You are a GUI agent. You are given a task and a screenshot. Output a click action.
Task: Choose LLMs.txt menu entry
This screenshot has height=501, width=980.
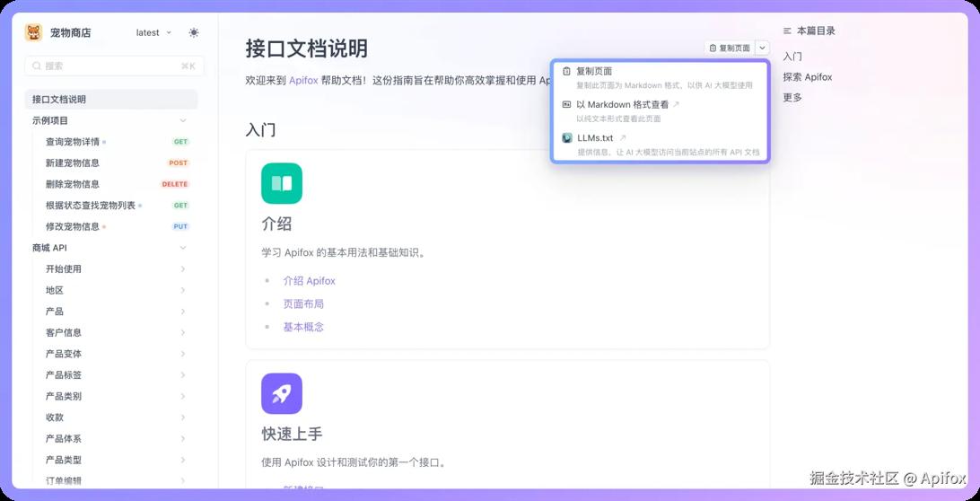[x=660, y=144]
